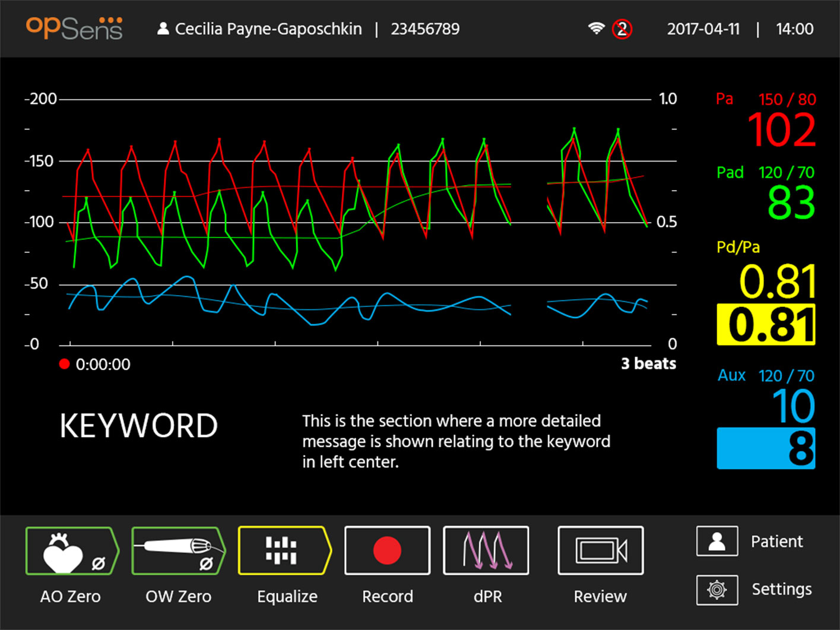Click the Review label

point(600,596)
